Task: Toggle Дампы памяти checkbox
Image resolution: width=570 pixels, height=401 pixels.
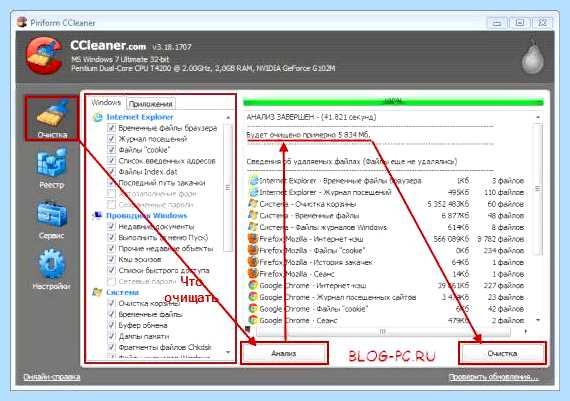Action: (x=111, y=336)
